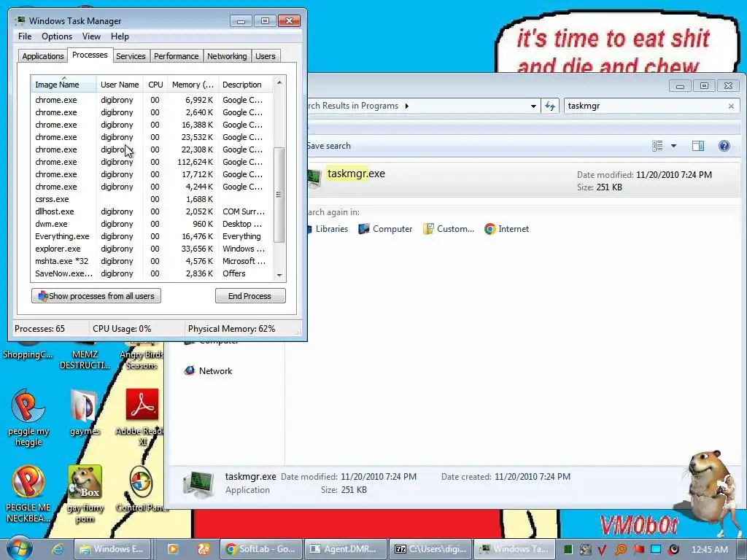Viewport: 747px width, 560px height.
Task: Click the Explorer refresh button
Action: 550,106
